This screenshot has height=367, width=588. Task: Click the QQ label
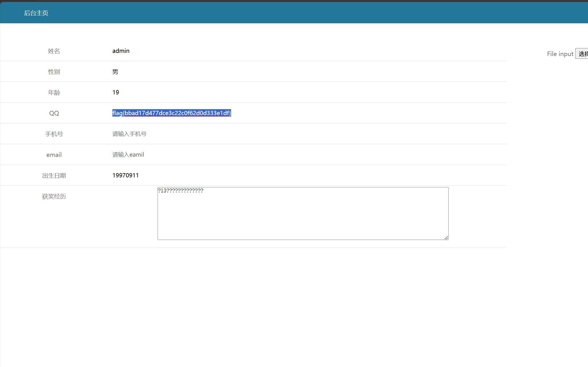click(54, 113)
